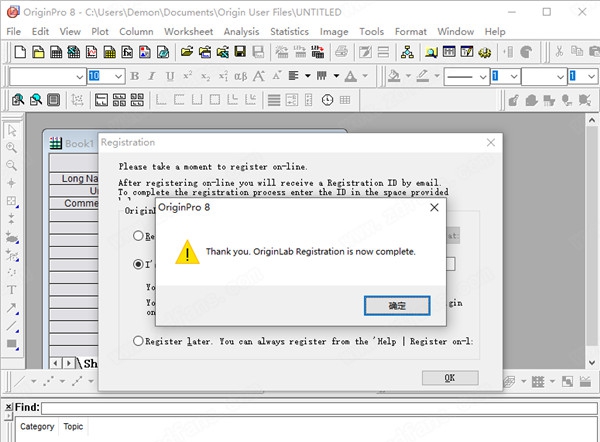Click the New Workbook icon

(56, 52)
